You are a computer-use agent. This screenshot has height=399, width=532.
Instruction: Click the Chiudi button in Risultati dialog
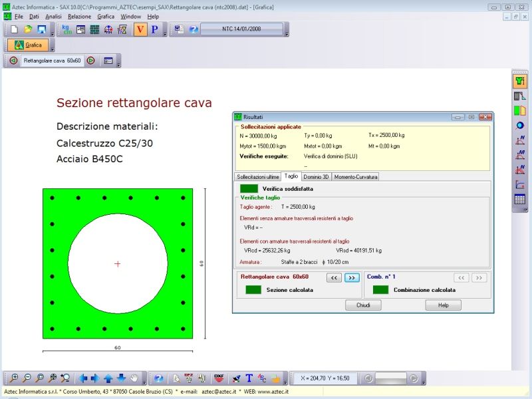click(363, 305)
